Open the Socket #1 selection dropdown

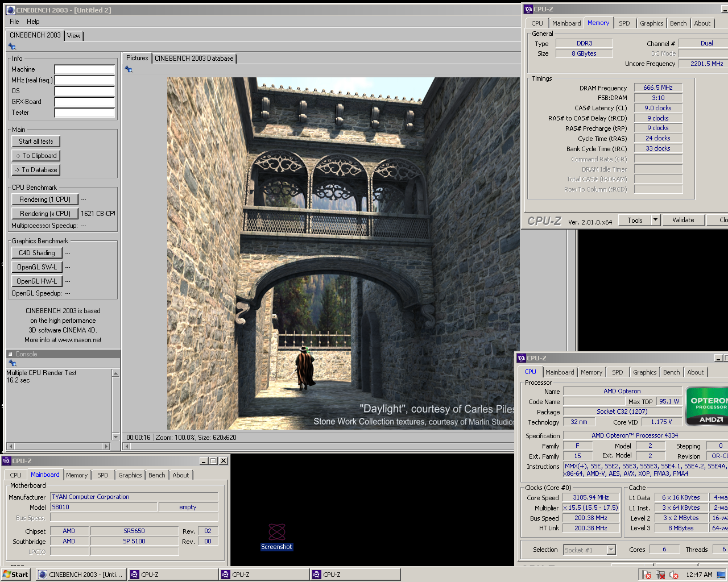tap(611, 550)
